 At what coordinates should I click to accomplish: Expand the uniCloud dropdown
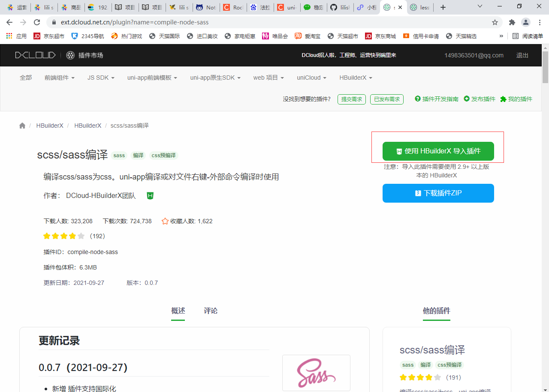point(311,78)
